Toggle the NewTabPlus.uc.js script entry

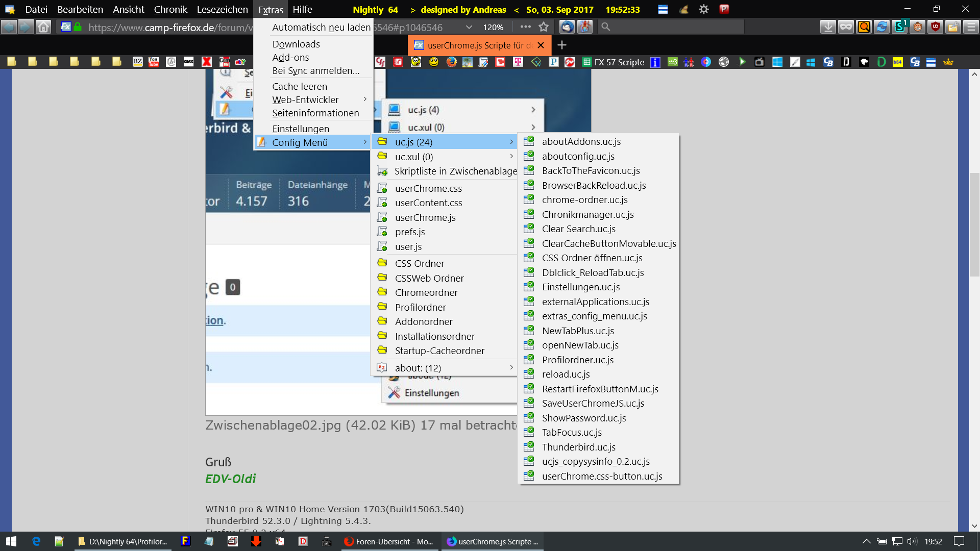[578, 331]
